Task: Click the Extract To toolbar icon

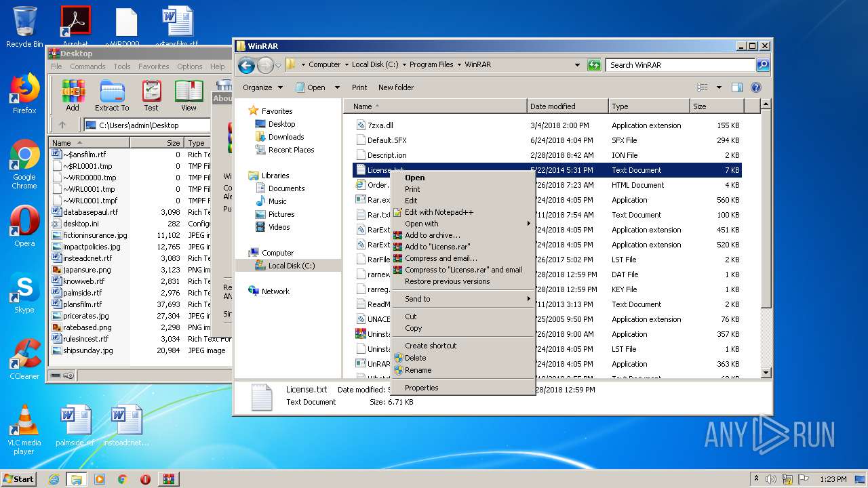Action: coord(112,96)
